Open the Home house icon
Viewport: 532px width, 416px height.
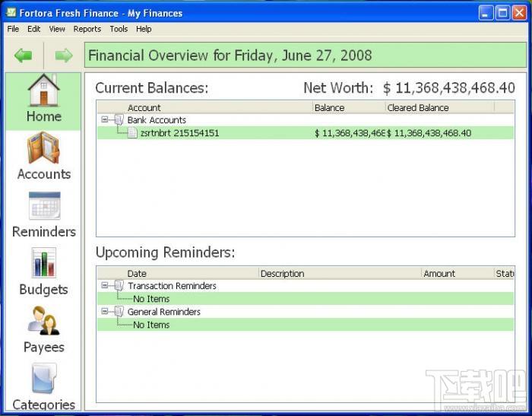(x=43, y=91)
